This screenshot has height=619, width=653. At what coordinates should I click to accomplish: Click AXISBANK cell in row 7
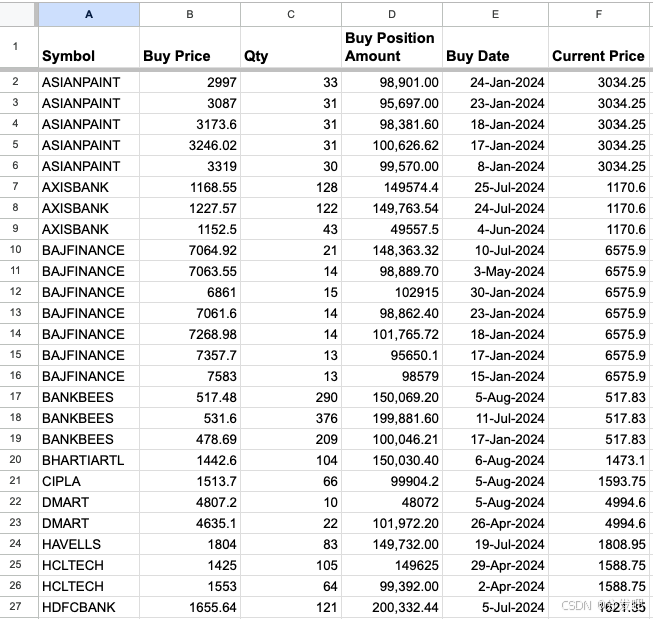click(89, 187)
